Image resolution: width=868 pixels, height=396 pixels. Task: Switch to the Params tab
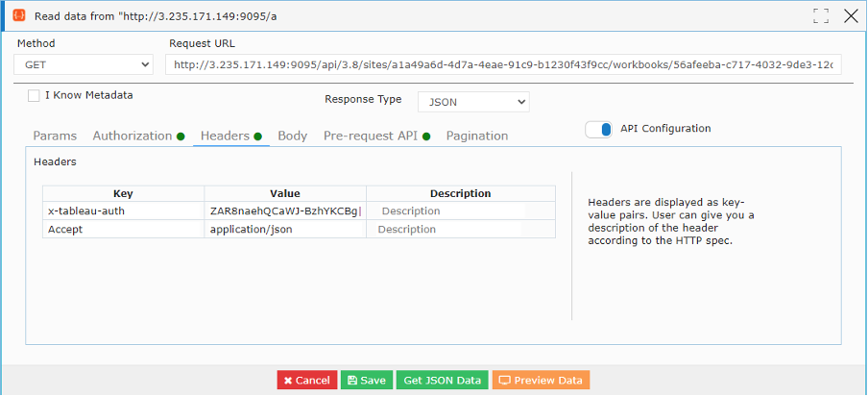click(x=55, y=136)
